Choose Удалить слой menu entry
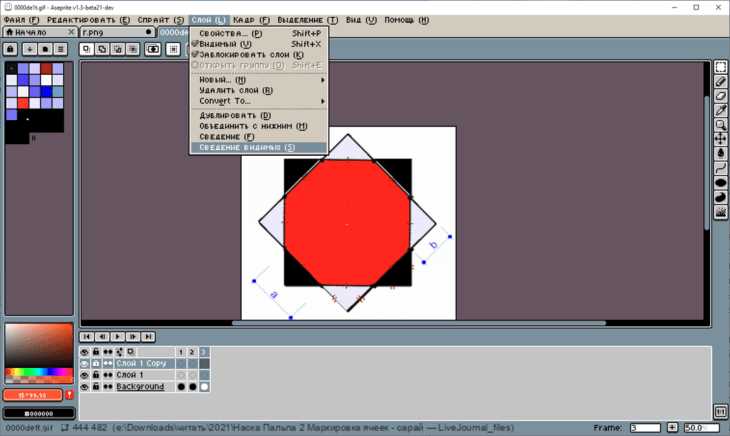 point(258,90)
